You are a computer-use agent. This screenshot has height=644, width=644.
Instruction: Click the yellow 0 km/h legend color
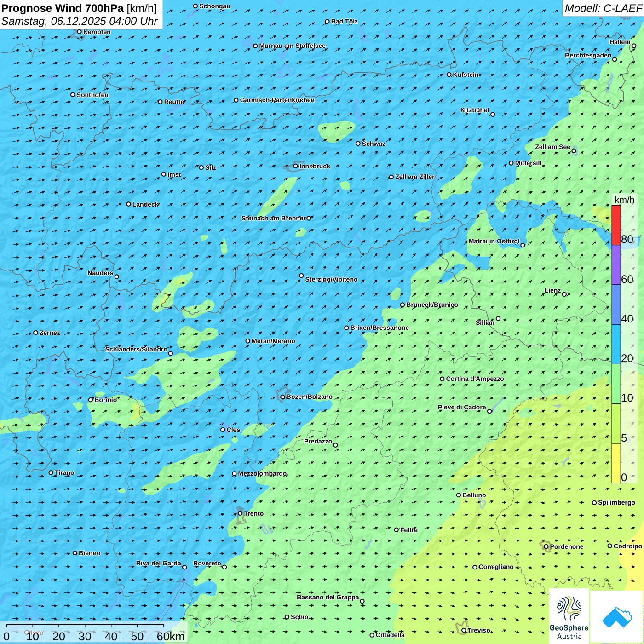(616, 463)
